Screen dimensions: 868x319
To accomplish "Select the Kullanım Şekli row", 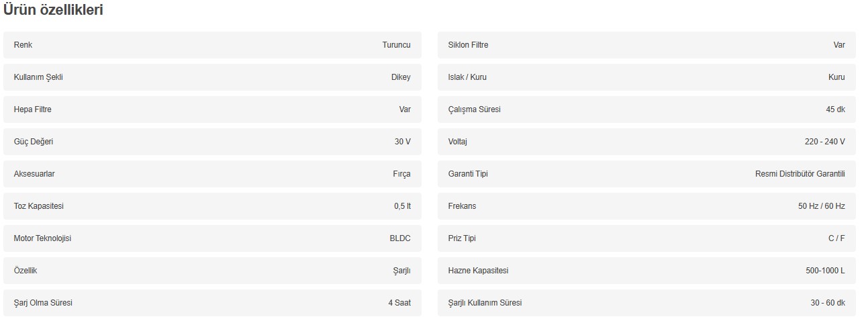I will click(x=212, y=77).
